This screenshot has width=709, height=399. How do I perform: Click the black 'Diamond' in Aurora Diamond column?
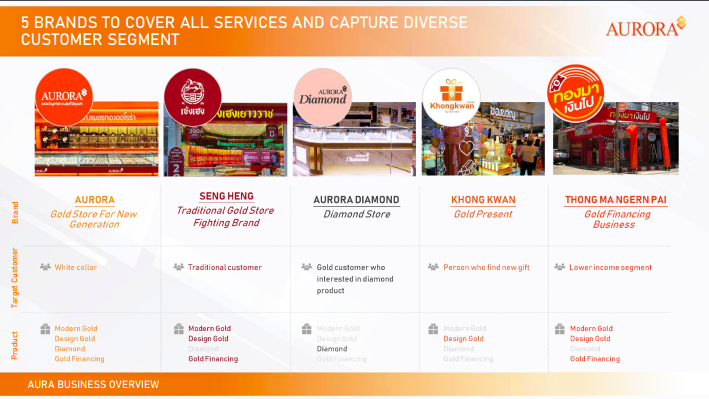click(x=332, y=349)
